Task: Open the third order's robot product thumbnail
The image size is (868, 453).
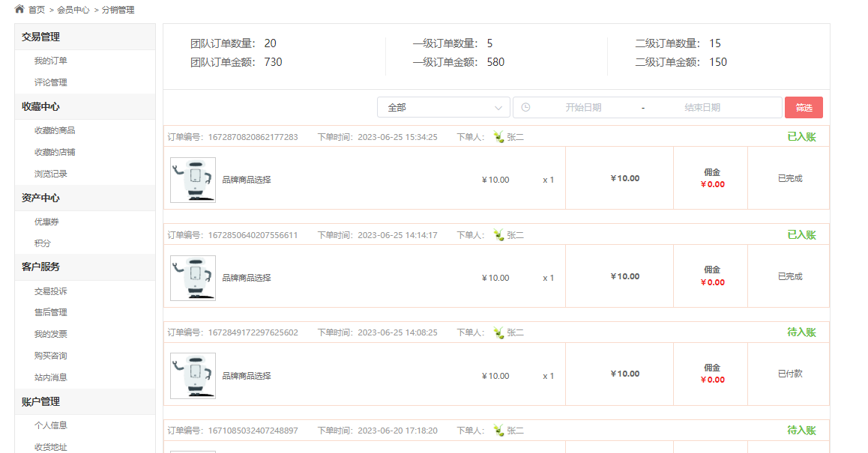Action: pos(193,376)
